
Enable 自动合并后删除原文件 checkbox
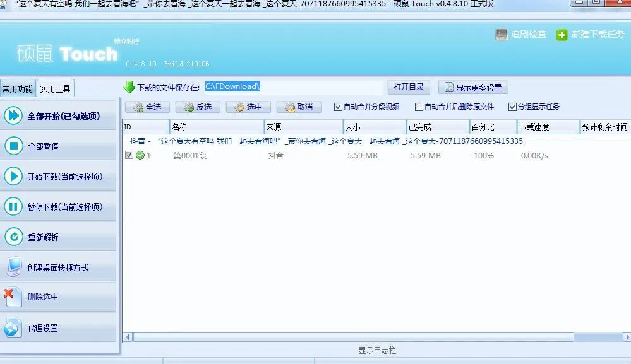[x=419, y=107]
